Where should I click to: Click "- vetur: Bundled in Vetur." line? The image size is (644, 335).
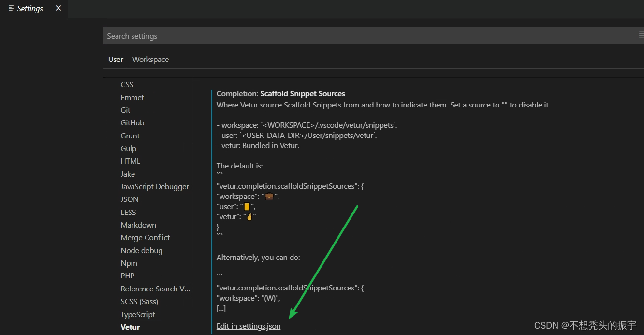click(x=258, y=145)
